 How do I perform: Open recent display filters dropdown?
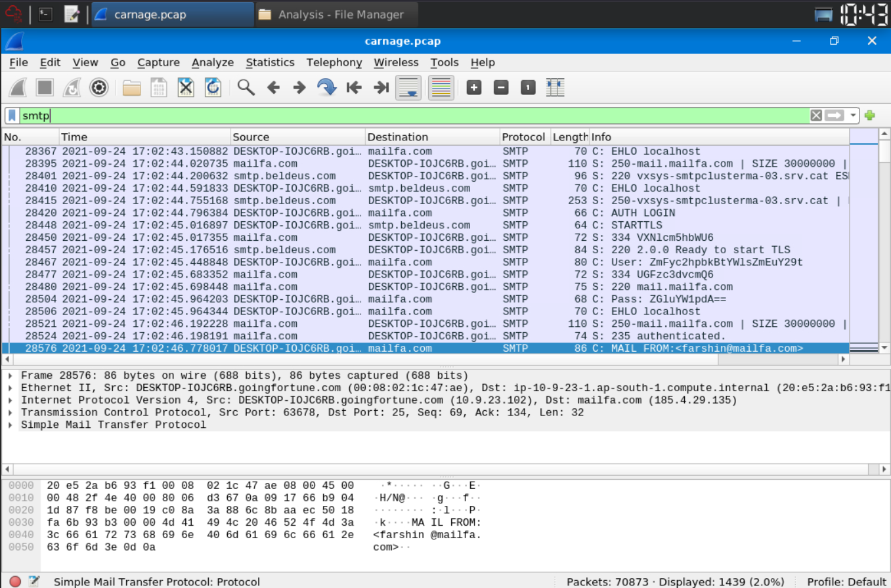pos(853,115)
